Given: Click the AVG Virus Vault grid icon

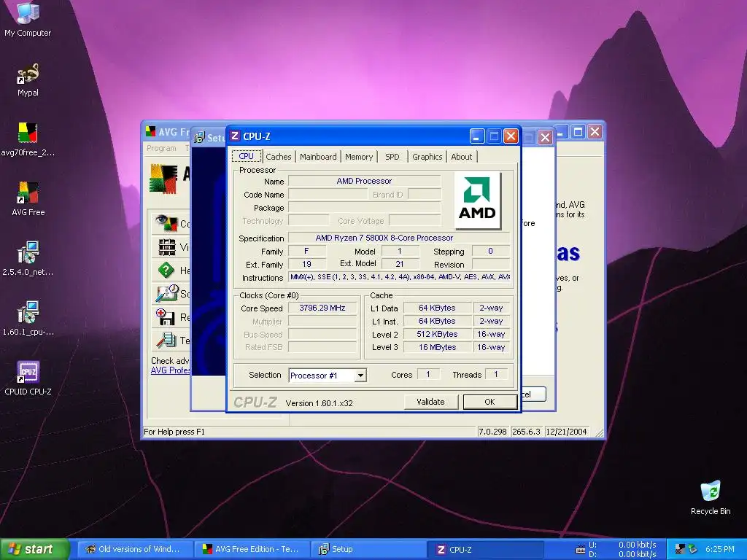Looking at the screenshot, I should 167,246.
